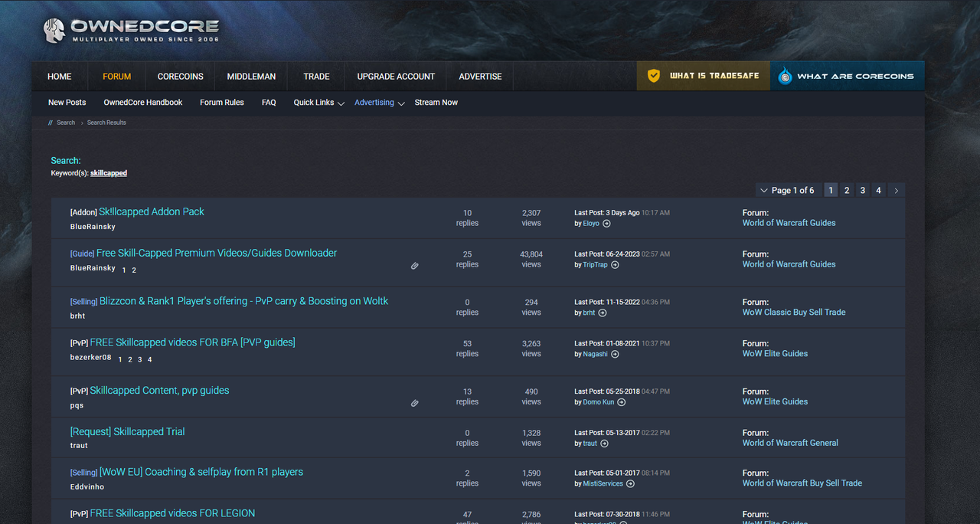Open page 2 of Skill-Capped Downloader thread
The image size is (980, 524).
click(x=134, y=270)
